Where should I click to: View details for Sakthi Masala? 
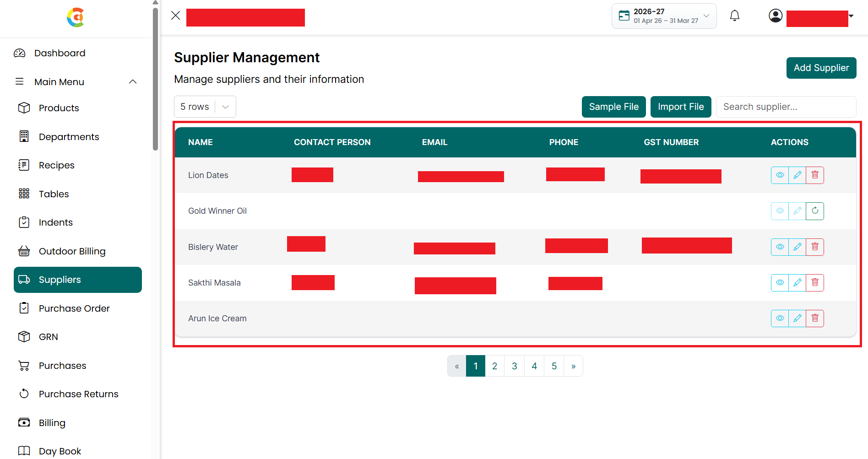[780, 283]
